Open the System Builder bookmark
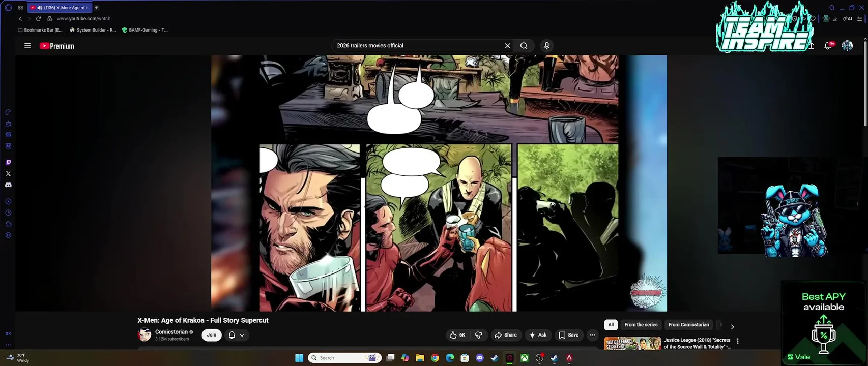This screenshot has height=366, width=868. pos(93,30)
